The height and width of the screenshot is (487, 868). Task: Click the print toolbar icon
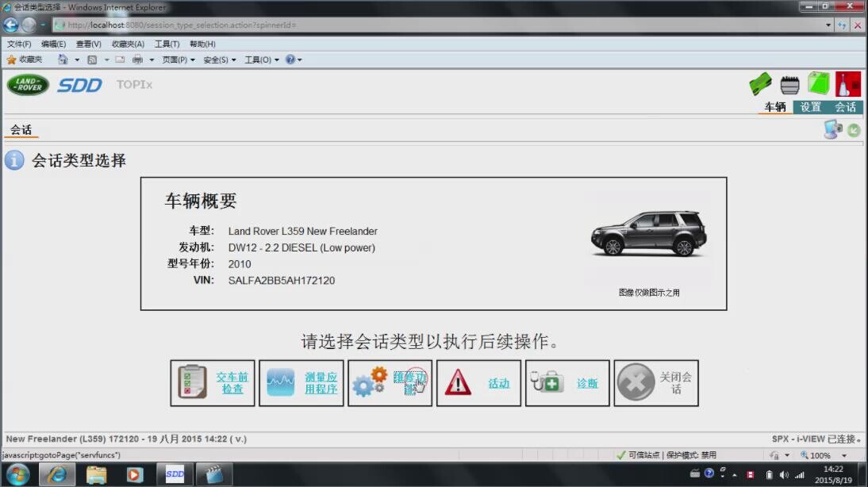(137, 59)
